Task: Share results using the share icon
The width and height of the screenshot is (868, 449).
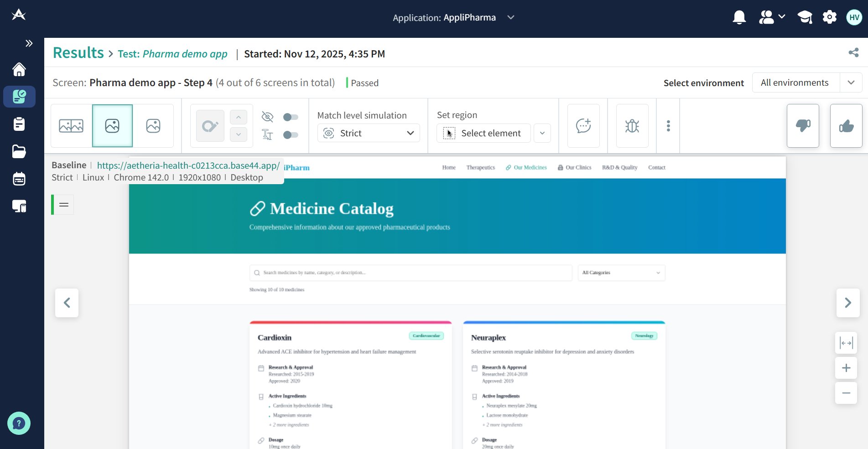Action: pyautogui.click(x=853, y=53)
